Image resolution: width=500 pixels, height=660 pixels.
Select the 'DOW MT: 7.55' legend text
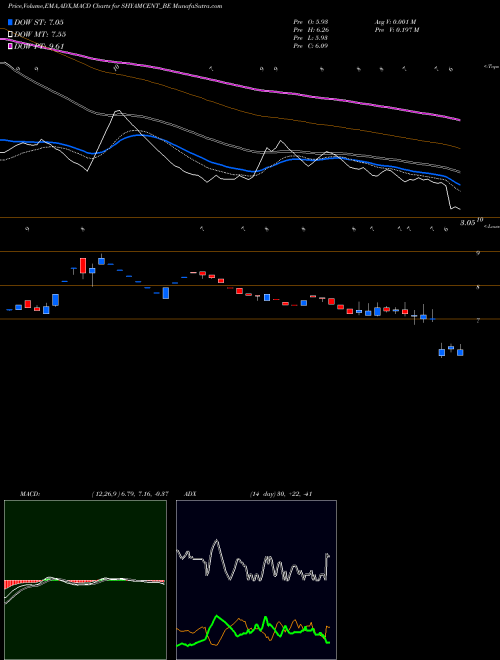(40, 34)
